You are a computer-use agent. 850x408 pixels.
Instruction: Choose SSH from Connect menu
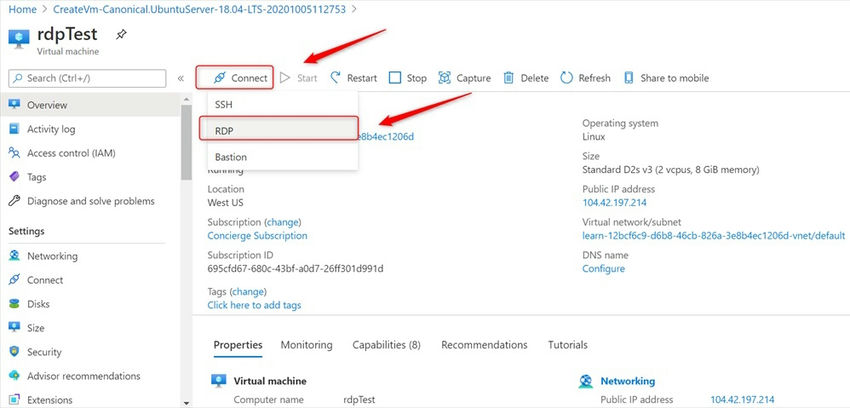pyautogui.click(x=225, y=104)
